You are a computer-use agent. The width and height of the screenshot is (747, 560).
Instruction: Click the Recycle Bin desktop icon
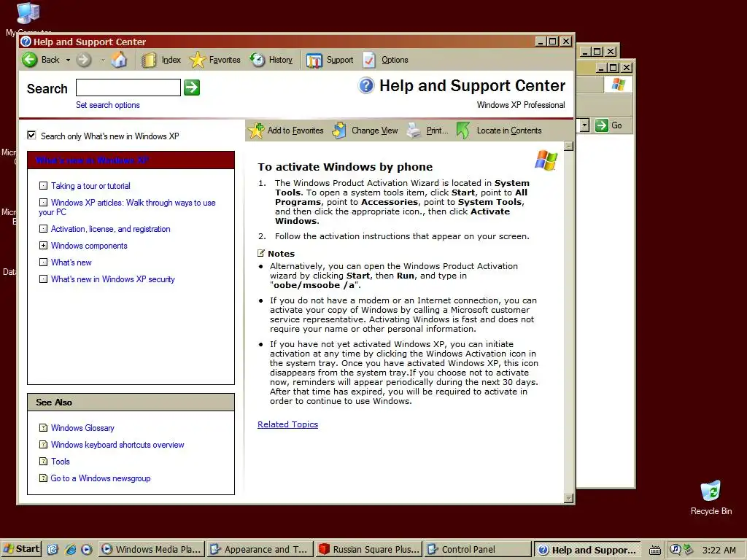tap(711, 491)
